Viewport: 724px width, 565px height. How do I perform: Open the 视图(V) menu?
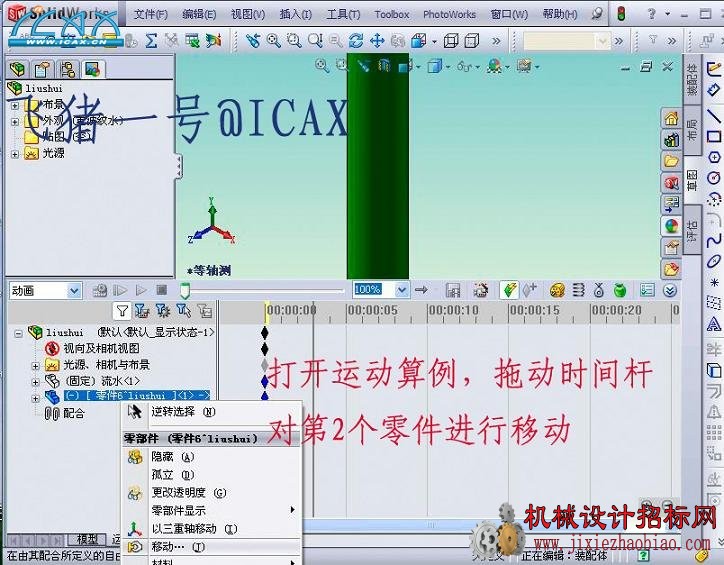coord(248,14)
